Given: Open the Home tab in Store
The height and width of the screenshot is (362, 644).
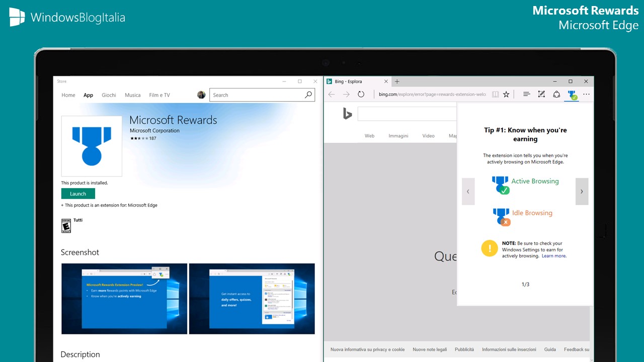Looking at the screenshot, I should click(68, 95).
